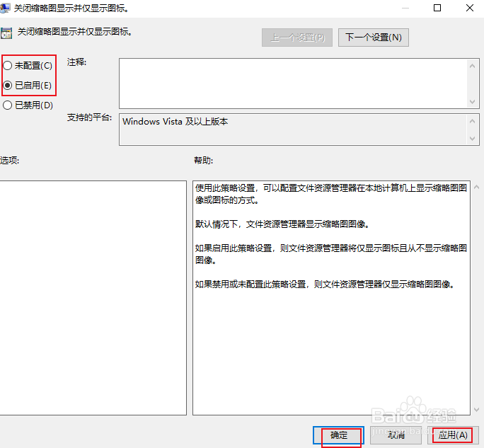Click help text '默认情况下，文件资源管理器显示缩略图图像。'
This screenshot has width=484, height=448.
click(282, 224)
